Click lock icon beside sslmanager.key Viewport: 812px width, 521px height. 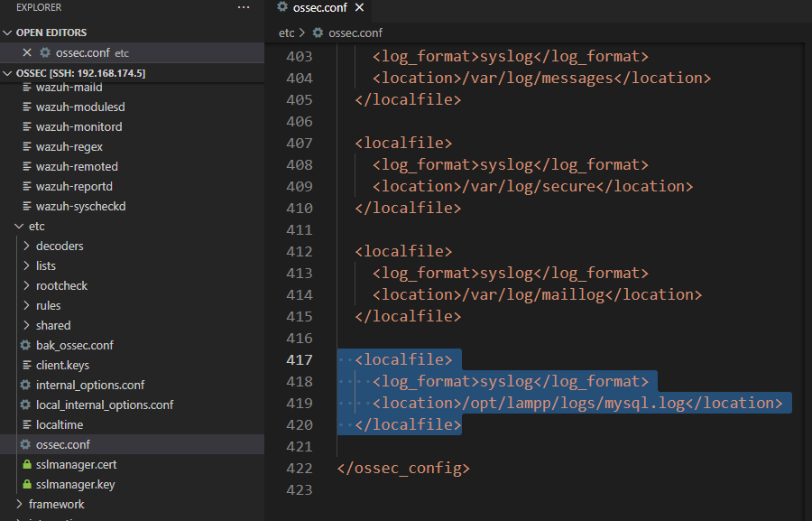coord(27,484)
